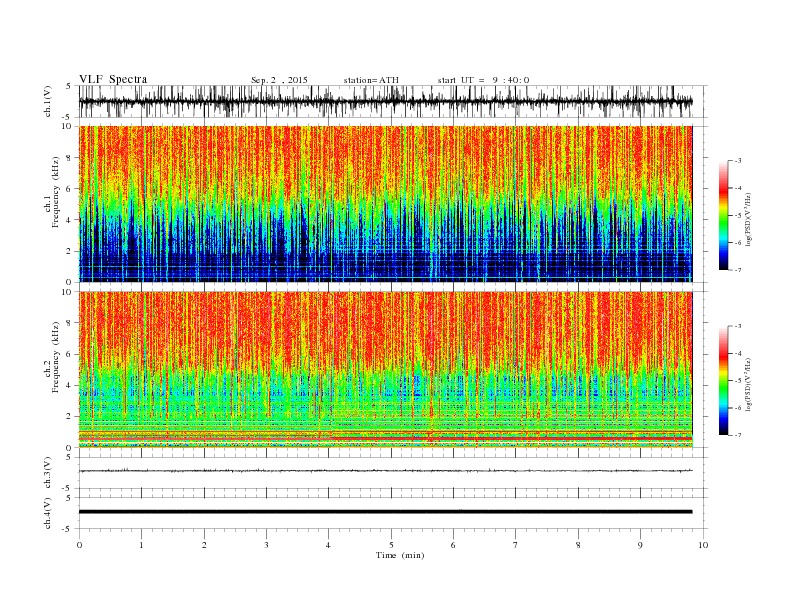Click the thick ch.4 waveform trace
This screenshot has width=792, height=612.
(385, 512)
